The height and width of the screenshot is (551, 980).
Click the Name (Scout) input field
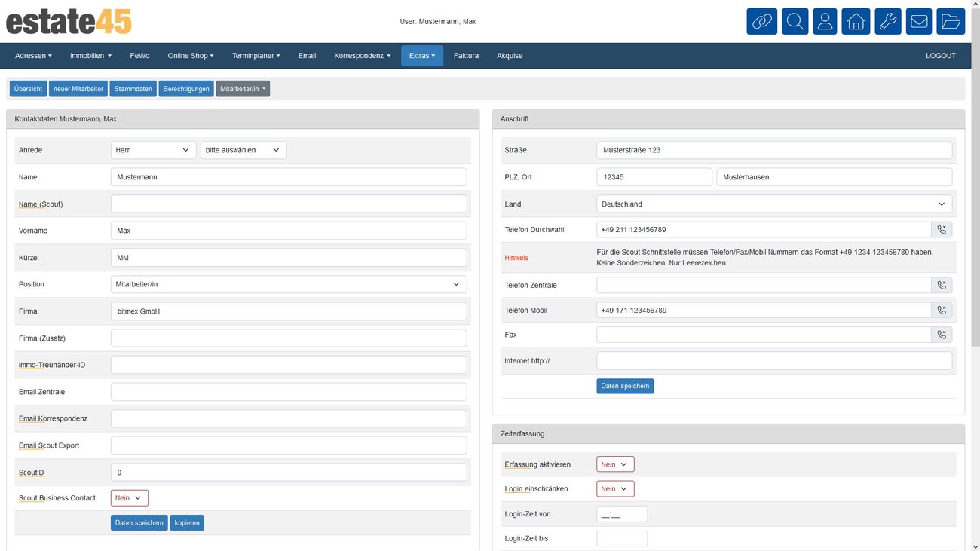[289, 204]
